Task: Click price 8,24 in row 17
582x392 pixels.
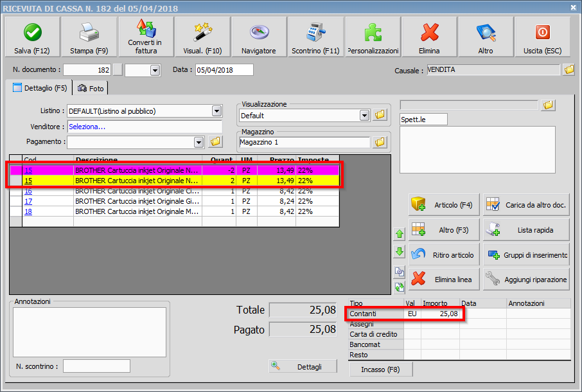Action: 276,201
